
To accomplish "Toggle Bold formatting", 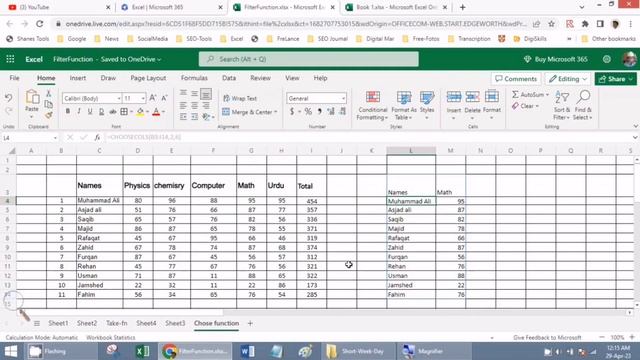I will click(68, 111).
